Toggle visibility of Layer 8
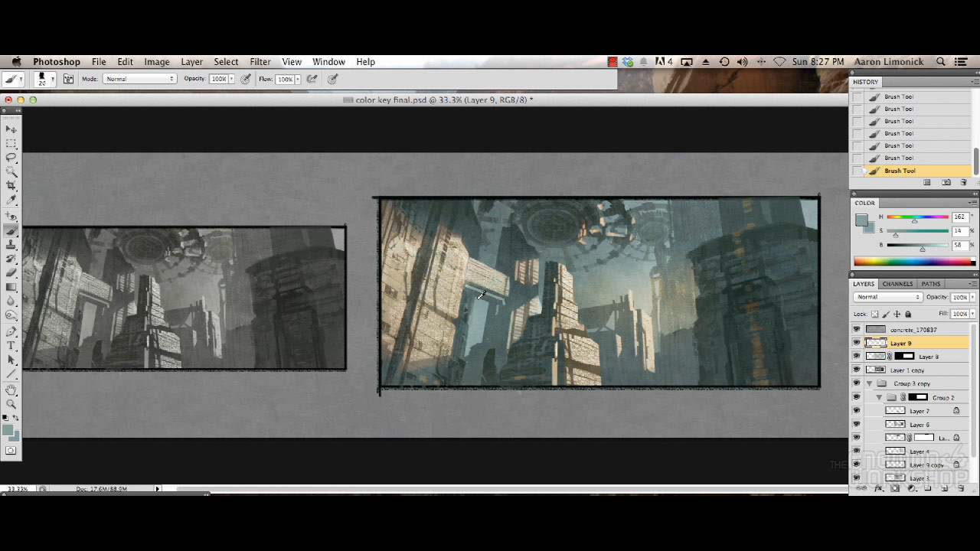 click(855, 357)
